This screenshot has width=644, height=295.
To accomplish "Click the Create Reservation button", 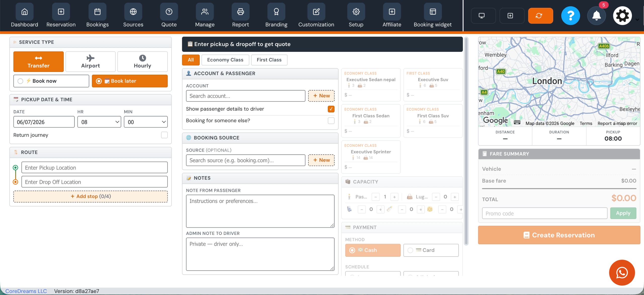I will [x=559, y=235].
